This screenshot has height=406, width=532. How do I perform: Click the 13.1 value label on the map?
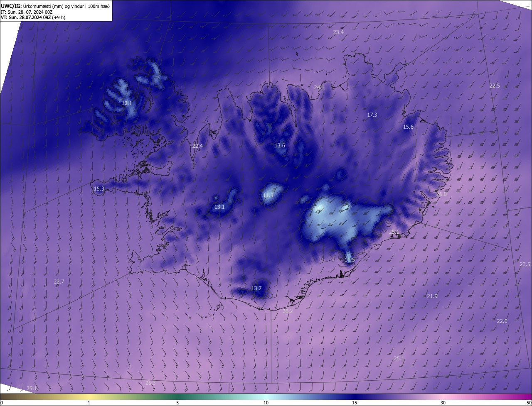pyautogui.click(x=219, y=207)
